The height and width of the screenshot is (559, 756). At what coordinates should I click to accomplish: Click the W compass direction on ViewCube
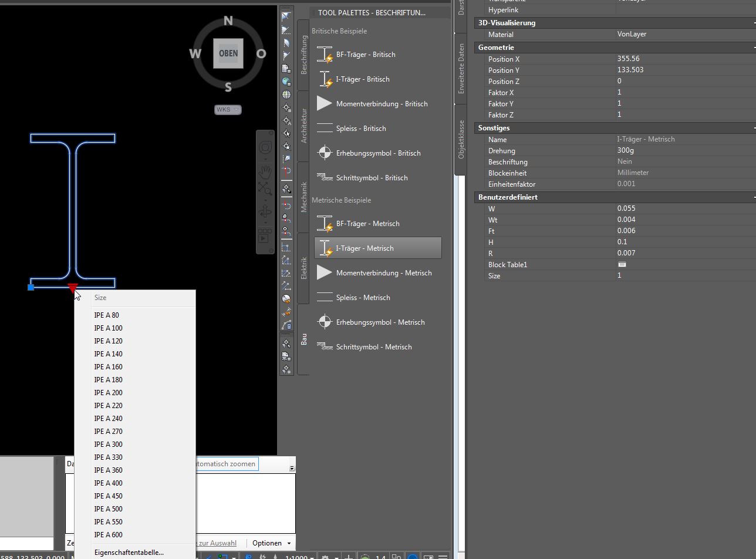(x=195, y=54)
